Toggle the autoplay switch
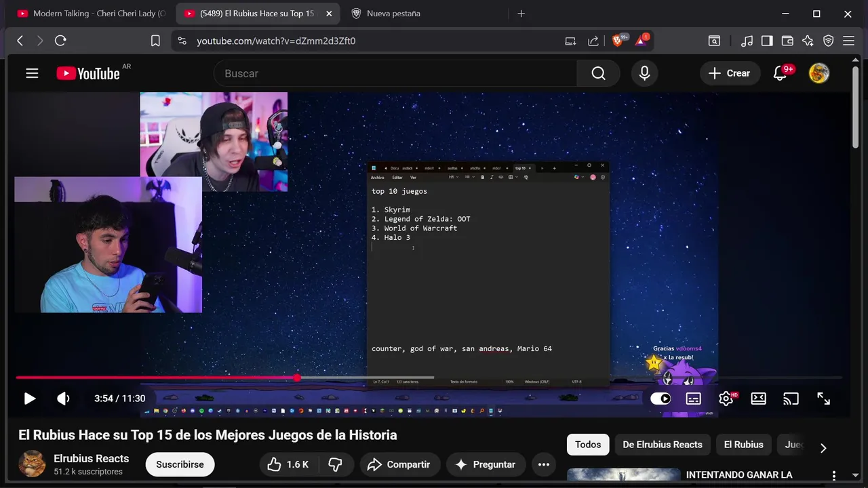Viewport: 868px width, 488px height. (660, 399)
